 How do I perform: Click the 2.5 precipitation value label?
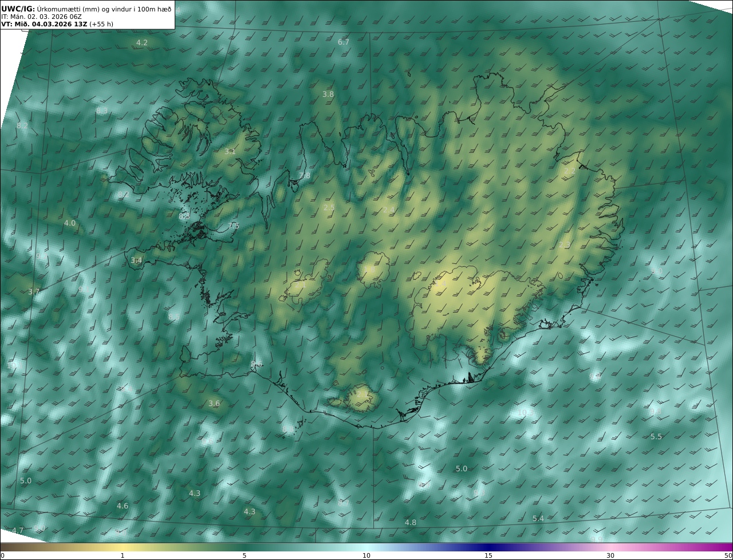coord(329,208)
